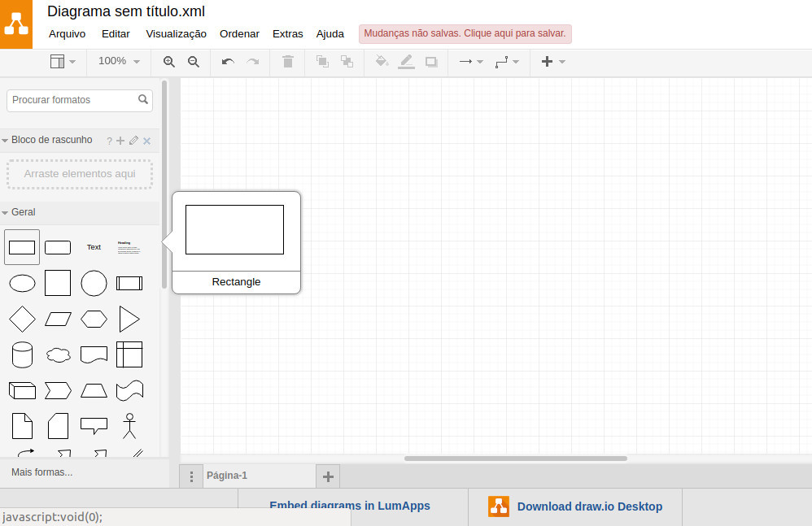Open the Ajuda menu
The image size is (812, 526).
pyautogui.click(x=330, y=33)
